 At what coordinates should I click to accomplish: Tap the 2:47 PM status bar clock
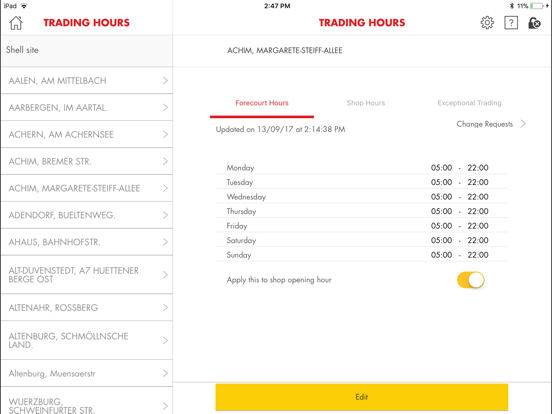point(277,6)
